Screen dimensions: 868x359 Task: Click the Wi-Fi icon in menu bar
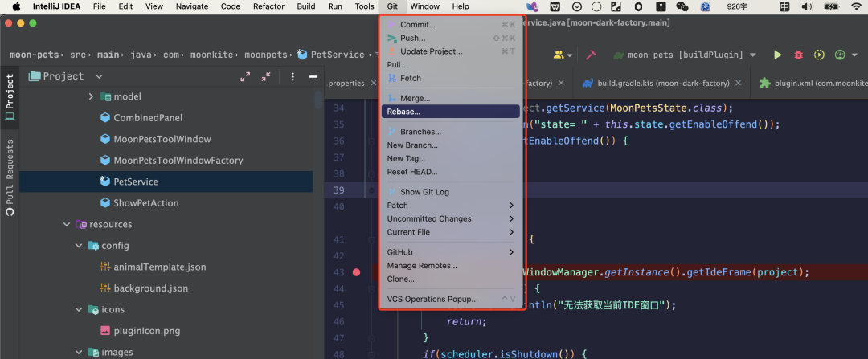pos(856,6)
